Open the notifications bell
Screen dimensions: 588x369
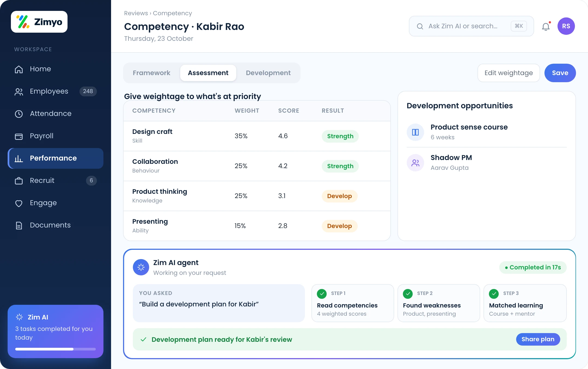(x=546, y=26)
